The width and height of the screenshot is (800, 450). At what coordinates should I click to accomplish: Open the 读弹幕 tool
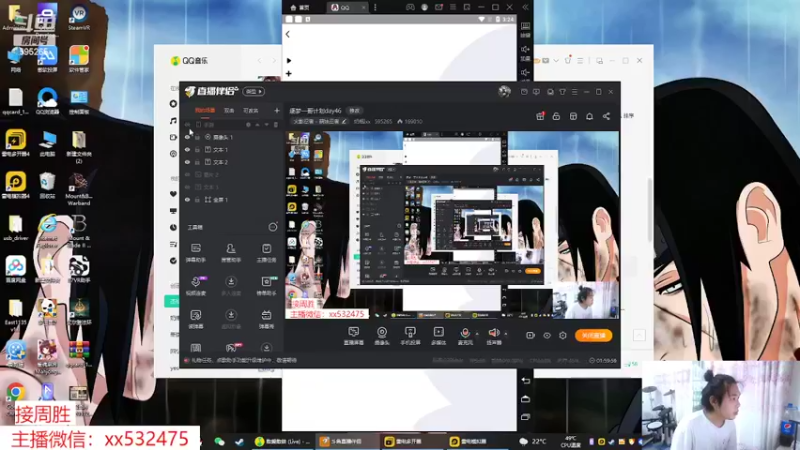196,319
